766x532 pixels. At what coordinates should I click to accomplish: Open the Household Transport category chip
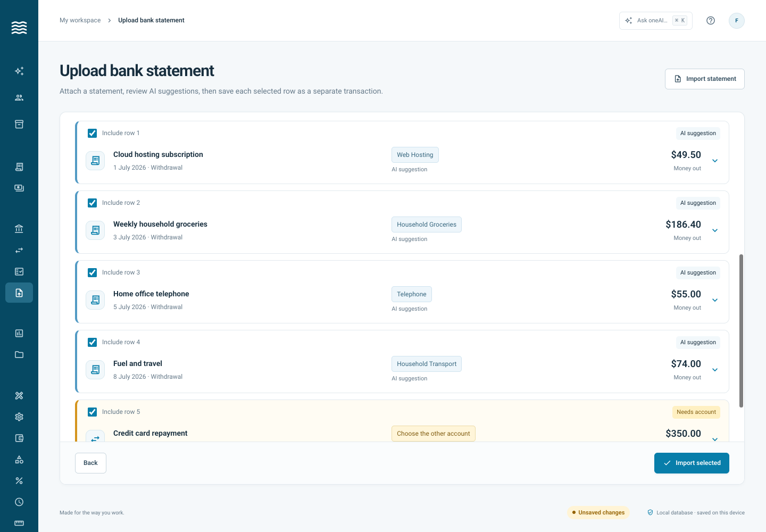[x=427, y=364]
